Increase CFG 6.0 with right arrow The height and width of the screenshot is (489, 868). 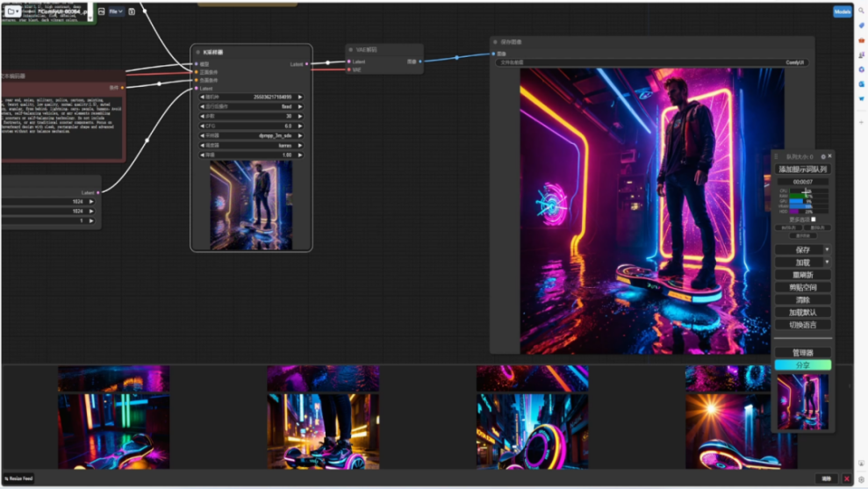(x=300, y=126)
